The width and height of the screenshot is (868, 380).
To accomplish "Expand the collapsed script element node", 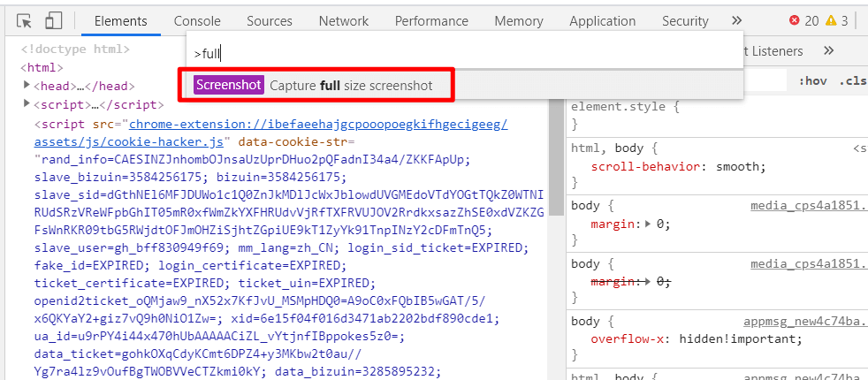I will click(27, 103).
